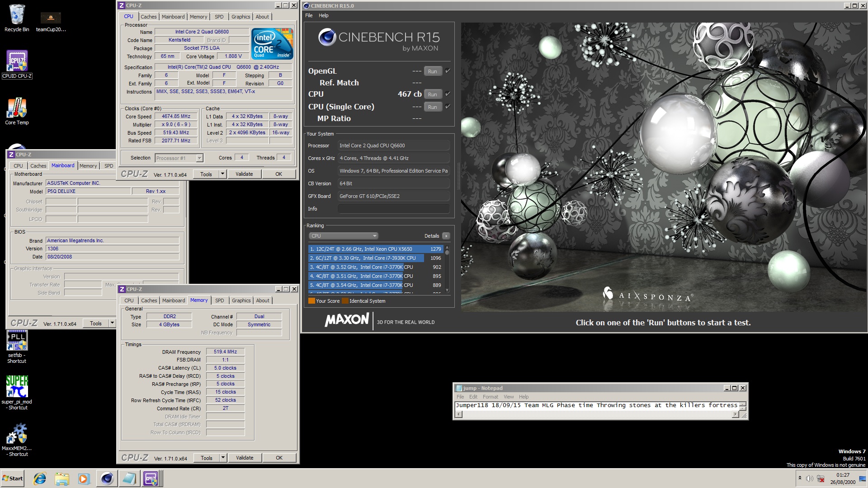
Task: Click the Cinebench title bar icon
Action: tap(307, 6)
